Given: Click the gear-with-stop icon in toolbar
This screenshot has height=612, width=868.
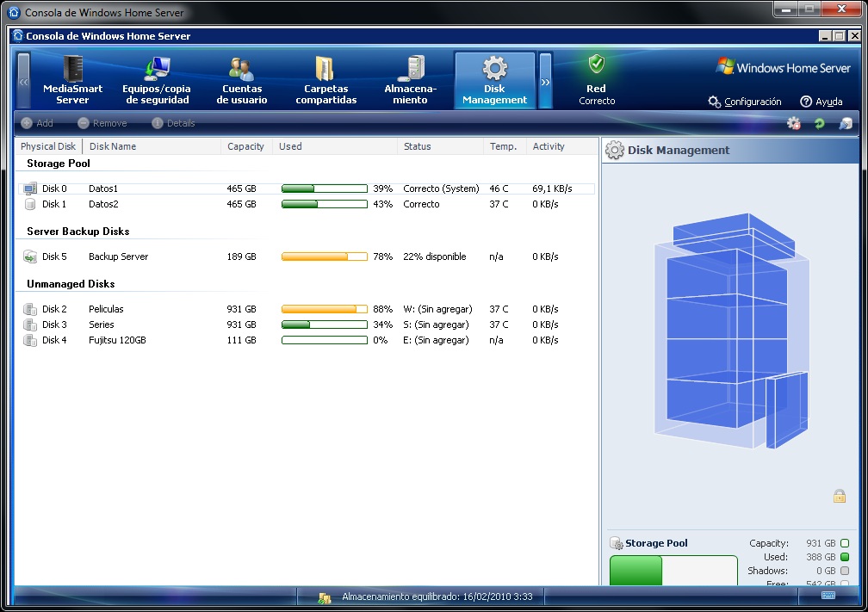Looking at the screenshot, I should [794, 124].
